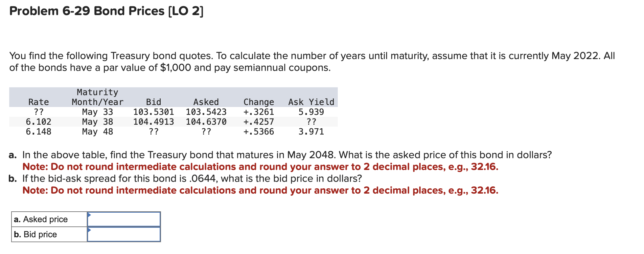Click the Change column header
644x254 pixels.
pos(259,102)
